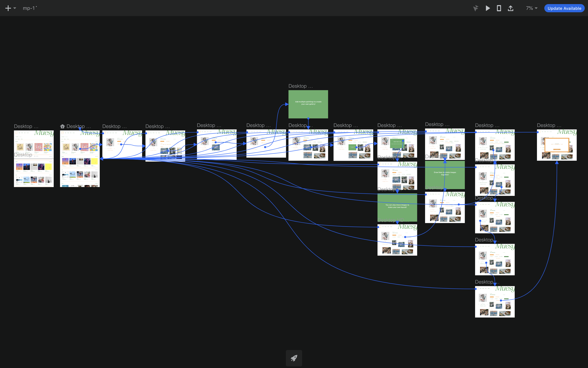
Task: Click the Update Available button
Action: coord(564,8)
